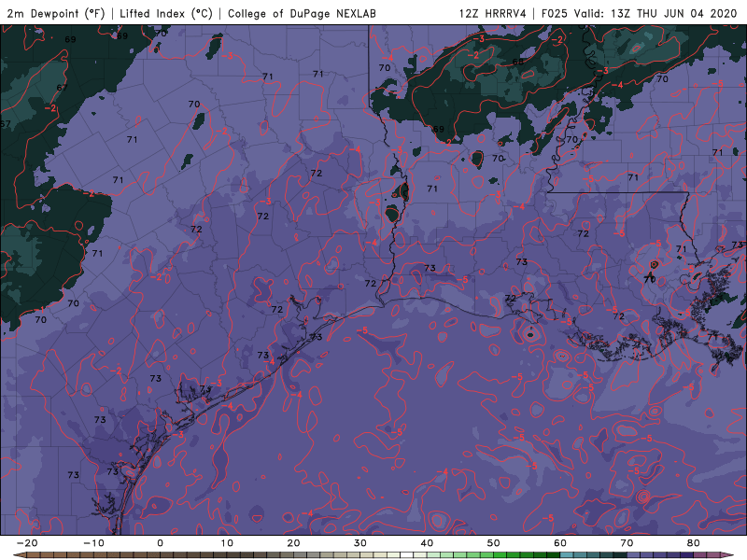Click the '-10' color scale label
The image size is (747, 560).
coord(93,543)
